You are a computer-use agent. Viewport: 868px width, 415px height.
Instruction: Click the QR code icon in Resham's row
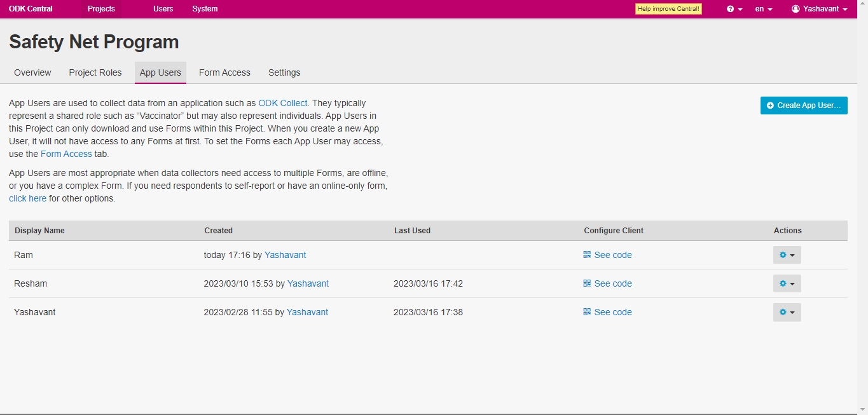587,283
